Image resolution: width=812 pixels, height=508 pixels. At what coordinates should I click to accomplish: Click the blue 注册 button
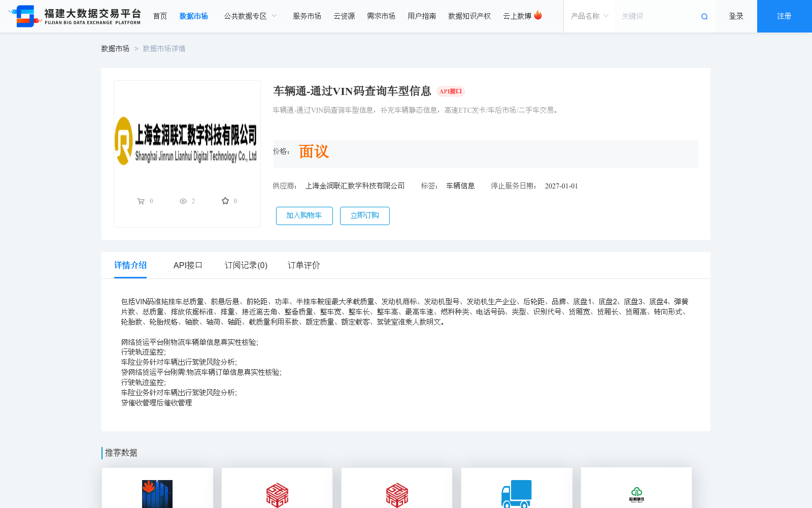click(x=785, y=16)
